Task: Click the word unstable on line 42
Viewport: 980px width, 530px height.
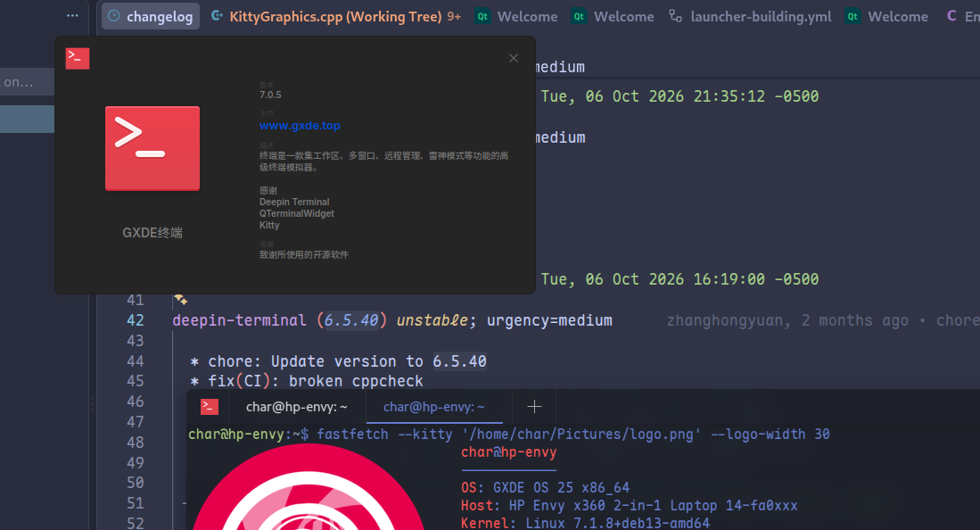Action: click(432, 320)
